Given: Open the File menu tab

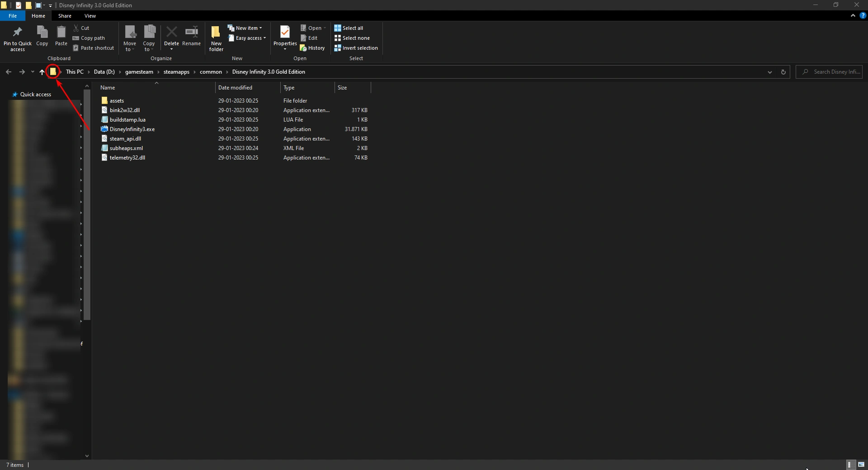Looking at the screenshot, I should point(13,16).
